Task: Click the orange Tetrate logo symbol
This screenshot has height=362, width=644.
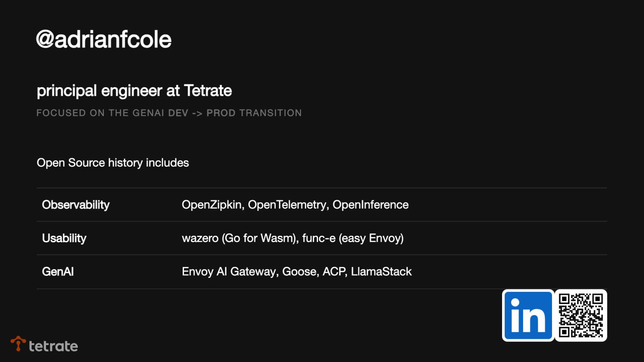Action: coord(18,344)
